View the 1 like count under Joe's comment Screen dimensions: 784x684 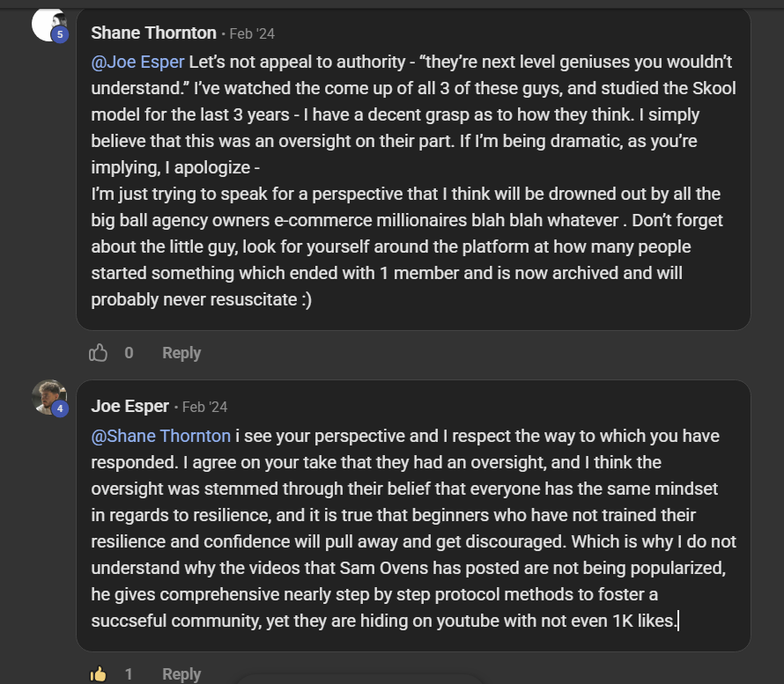[x=129, y=674]
